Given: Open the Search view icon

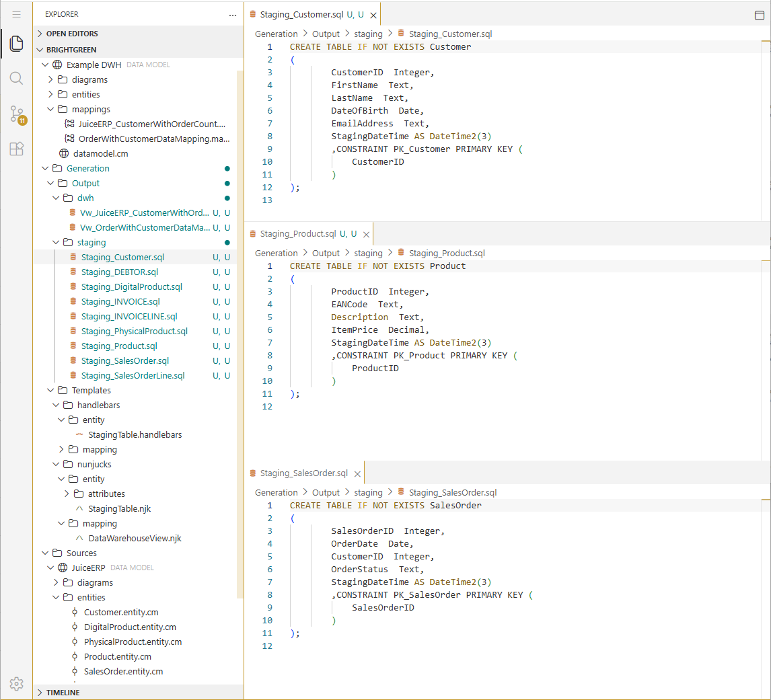Looking at the screenshot, I should (16, 78).
